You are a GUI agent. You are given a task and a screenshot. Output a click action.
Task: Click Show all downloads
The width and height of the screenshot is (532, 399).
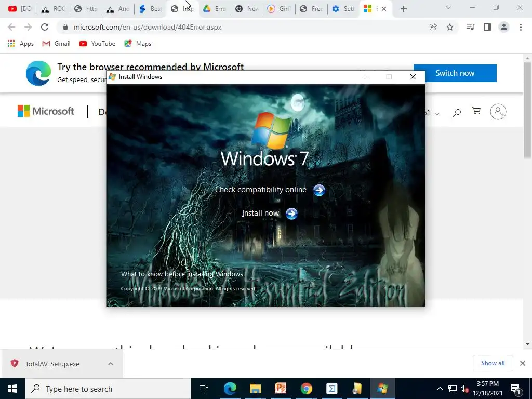tap(493, 363)
